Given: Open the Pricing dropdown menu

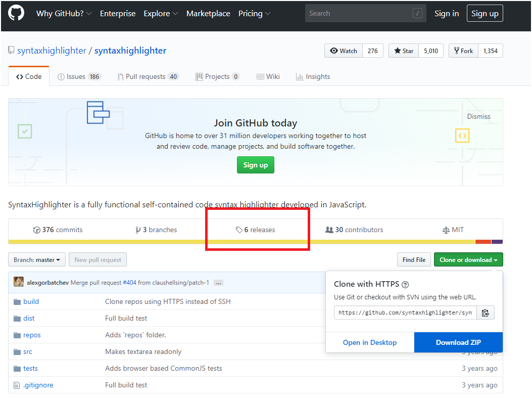Looking at the screenshot, I should pos(254,13).
